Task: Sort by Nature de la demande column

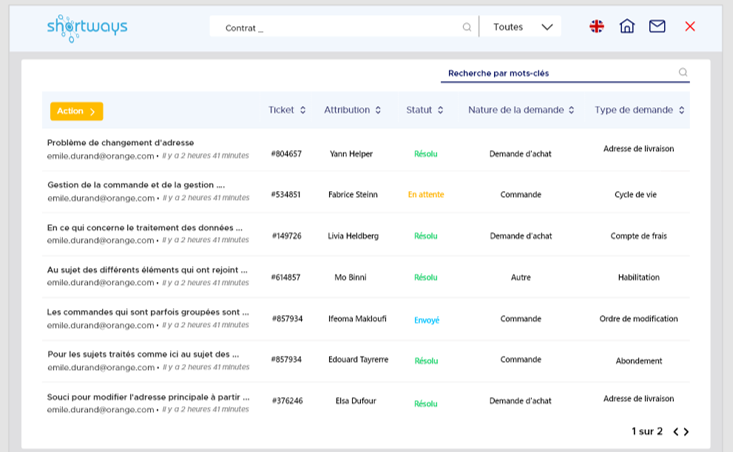Action: pyautogui.click(x=521, y=110)
